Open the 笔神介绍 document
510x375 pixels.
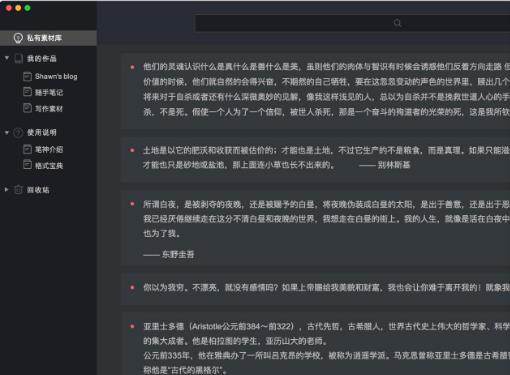(x=49, y=150)
